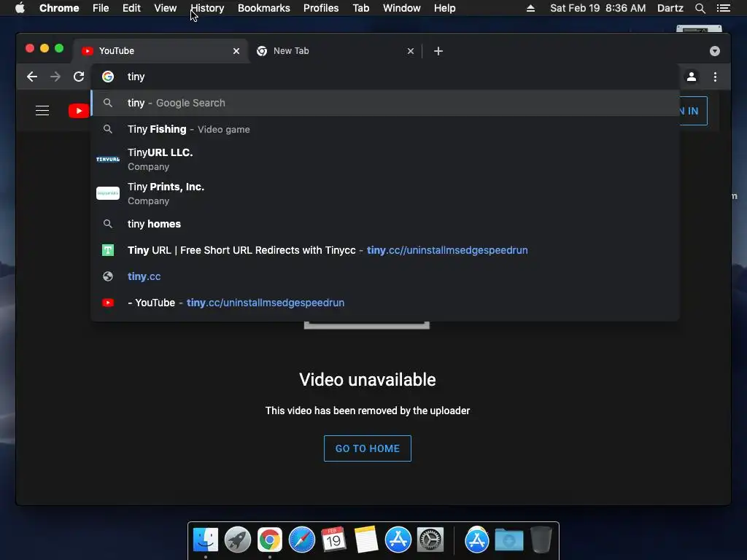Open the Profiles menu
747x560 pixels.
click(x=321, y=8)
